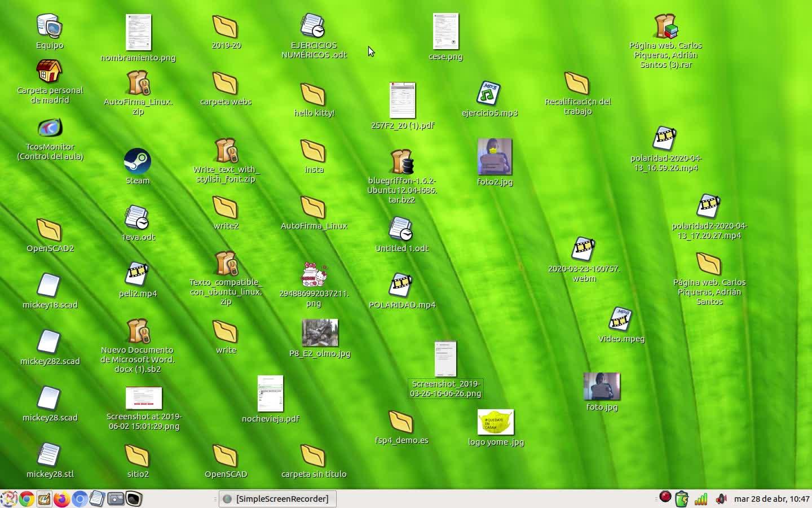The width and height of the screenshot is (812, 508).
Task: Click the battery power indicator icon
Action: click(682, 499)
